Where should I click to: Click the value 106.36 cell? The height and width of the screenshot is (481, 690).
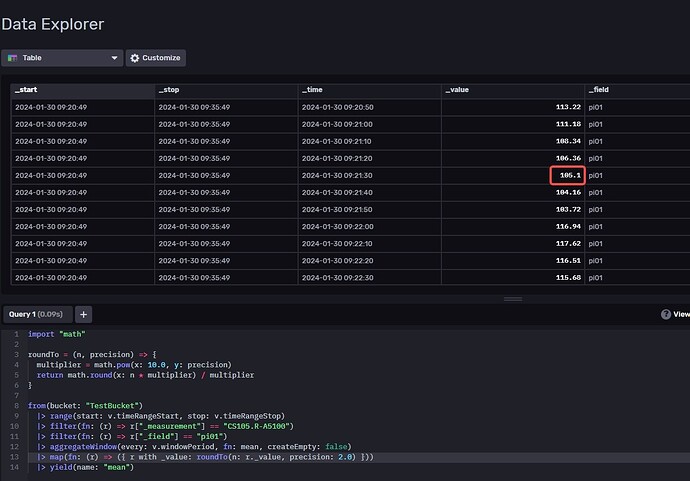513,158
